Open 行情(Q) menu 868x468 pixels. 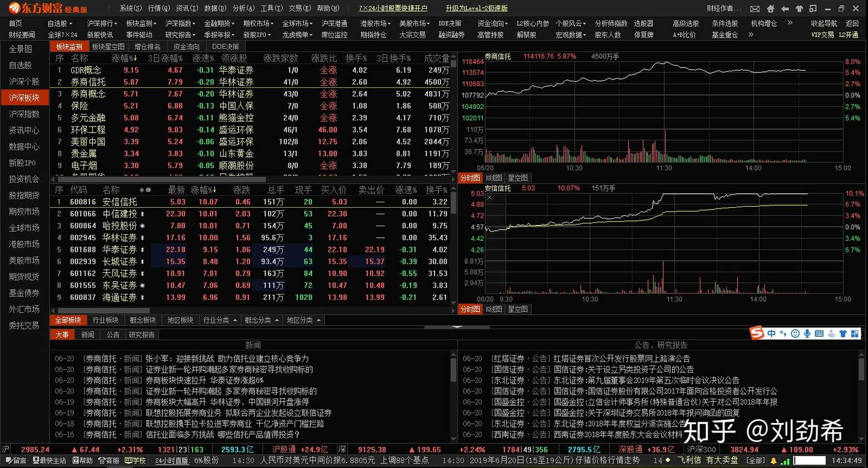coord(159,8)
